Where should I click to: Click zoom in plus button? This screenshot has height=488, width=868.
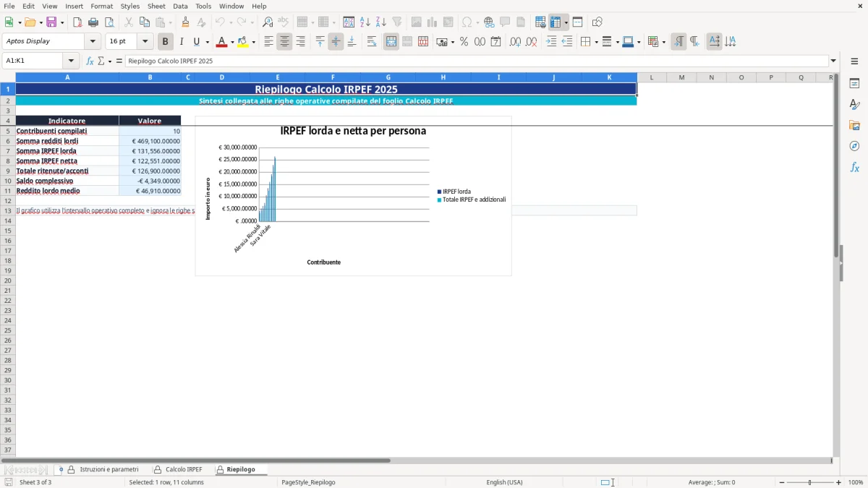point(839,482)
